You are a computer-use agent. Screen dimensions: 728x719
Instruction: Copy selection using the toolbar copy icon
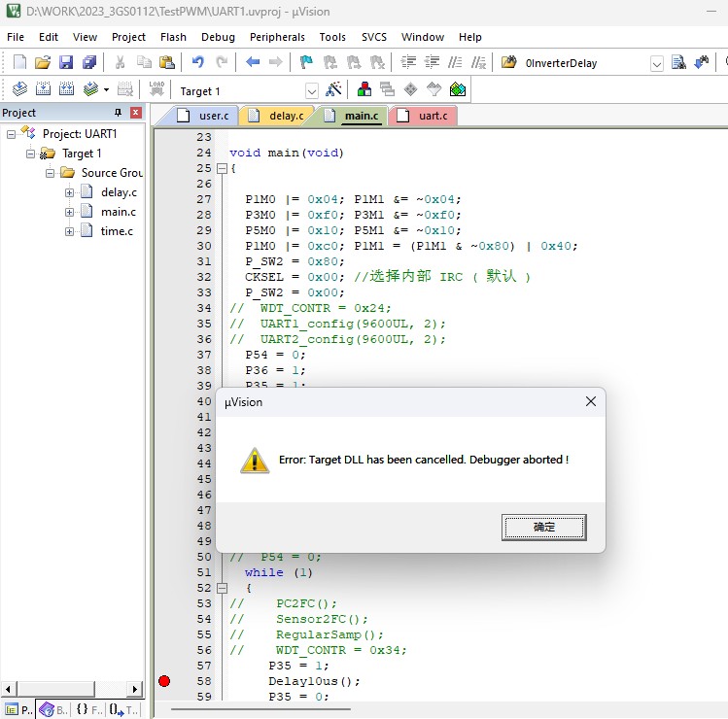(x=144, y=62)
